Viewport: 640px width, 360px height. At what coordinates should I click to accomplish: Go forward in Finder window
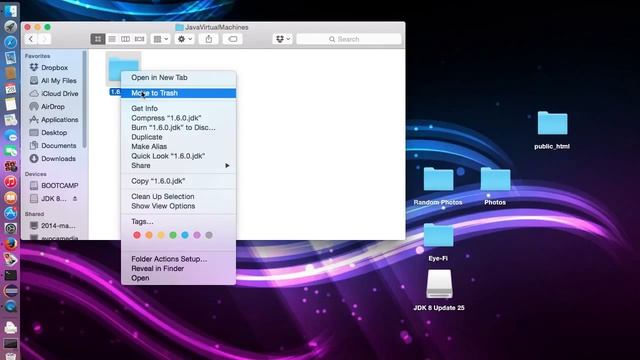[x=44, y=39]
